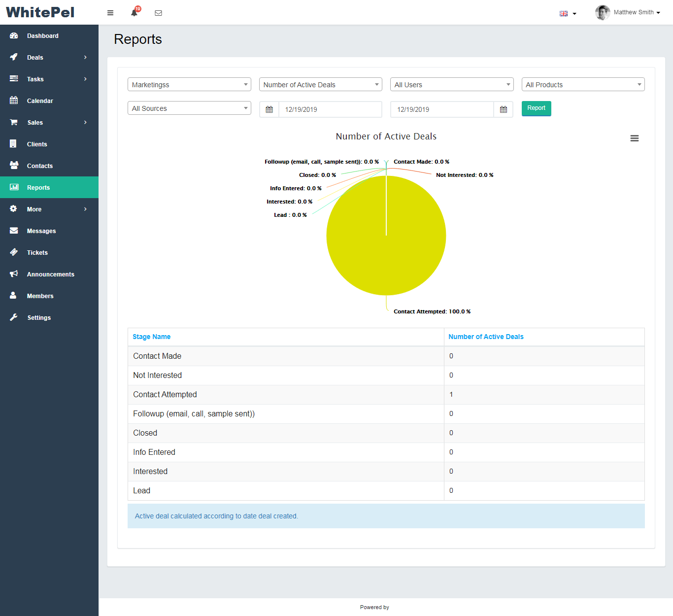
Task: Open the envelope messages icon in top bar
Action: 158,13
